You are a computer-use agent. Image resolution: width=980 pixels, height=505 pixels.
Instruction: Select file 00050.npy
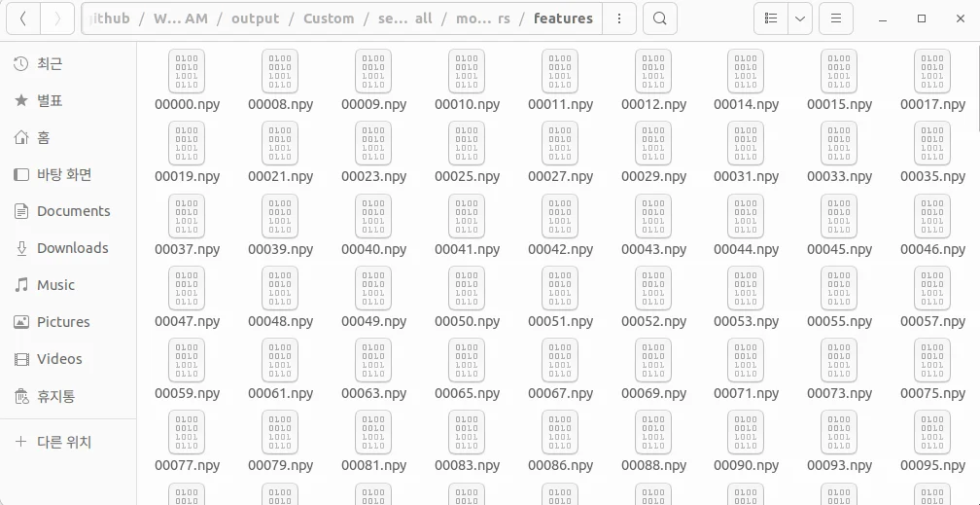(x=467, y=299)
